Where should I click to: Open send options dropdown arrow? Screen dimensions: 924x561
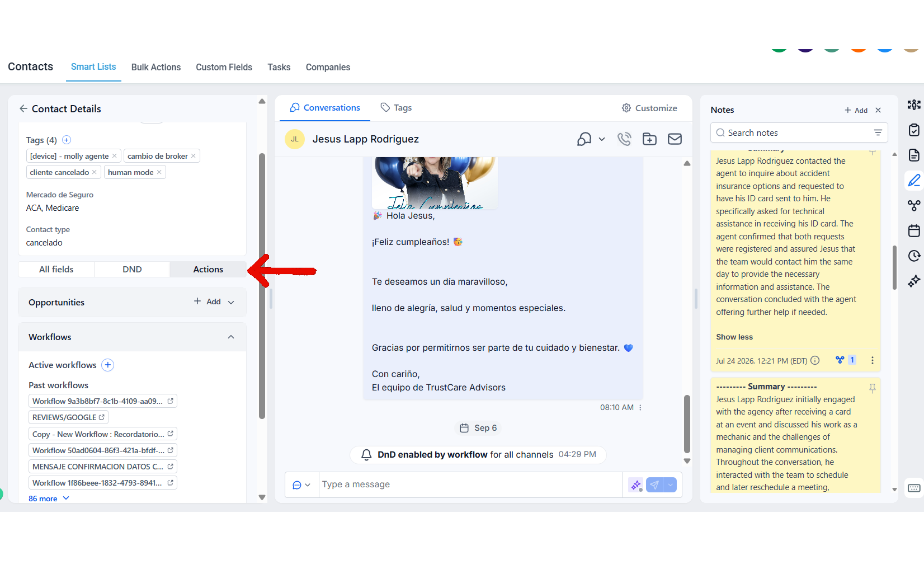(670, 485)
